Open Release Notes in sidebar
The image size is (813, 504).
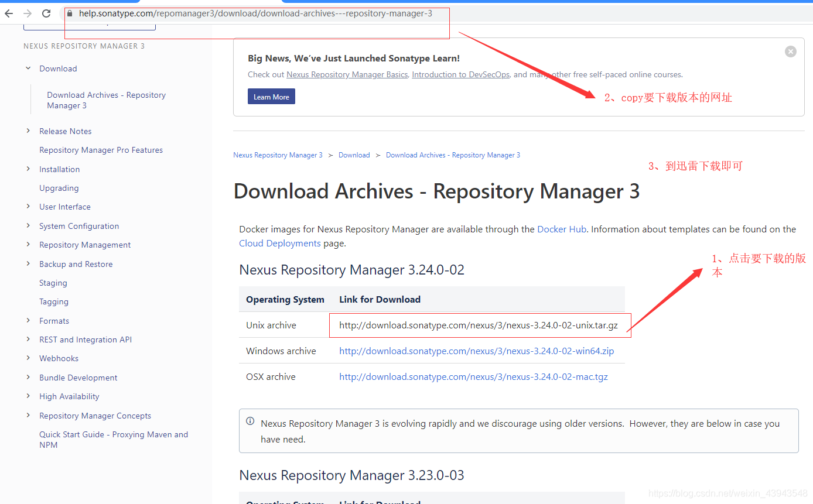[65, 131]
